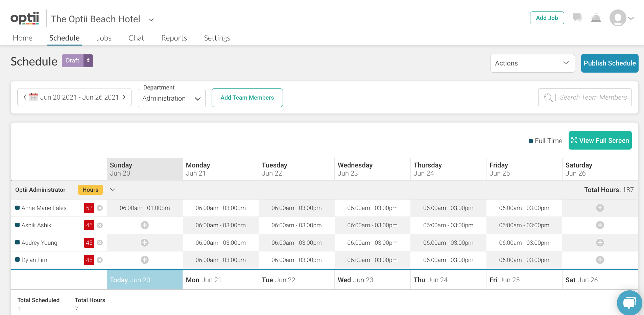Click Anne-Marie Eales 52 hours badge

click(89, 208)
